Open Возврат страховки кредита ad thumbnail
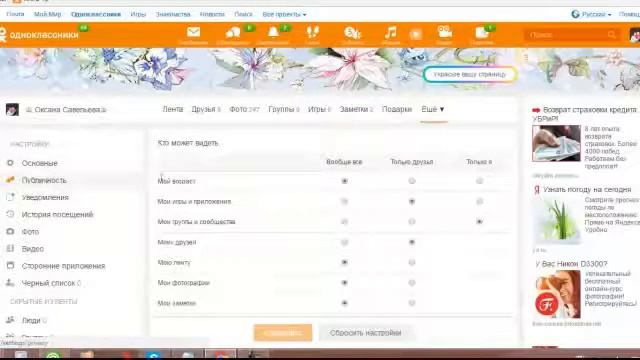 556,143
